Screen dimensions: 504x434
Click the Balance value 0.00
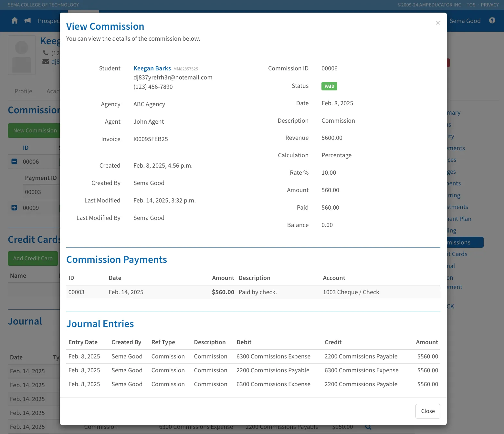pos(327,225)
